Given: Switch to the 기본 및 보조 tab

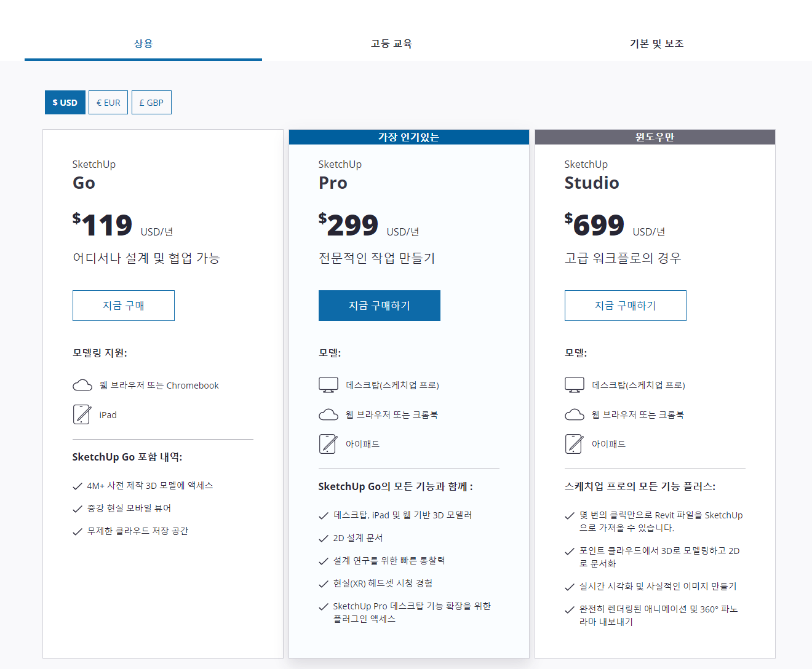Looking at the screenshot, I should tap(657, 43).
